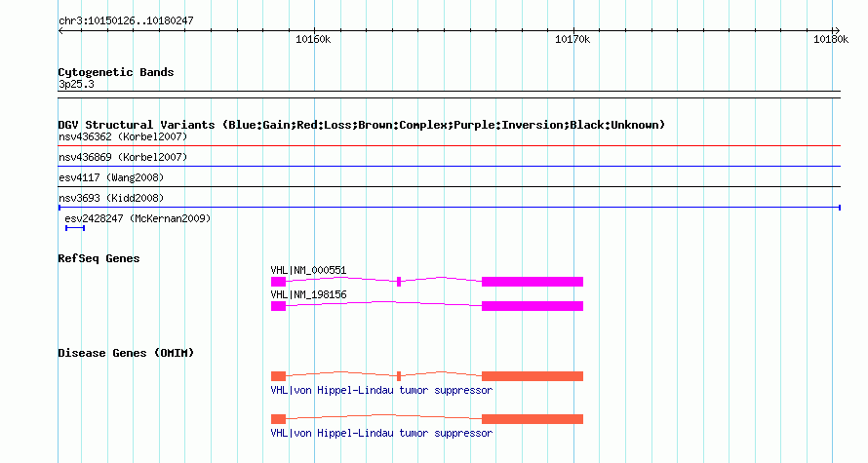Select the VHL|NM_000551 transcript label
868x463 pixels.
pos(308,271)
